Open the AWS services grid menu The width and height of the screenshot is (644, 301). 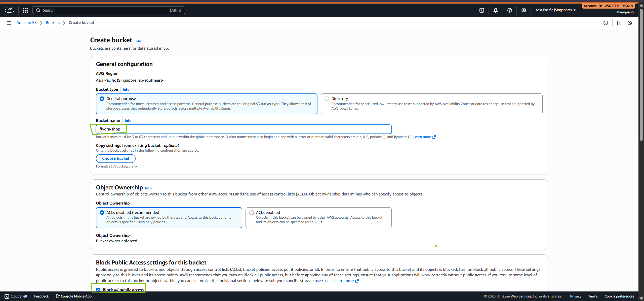click(25, 10)
